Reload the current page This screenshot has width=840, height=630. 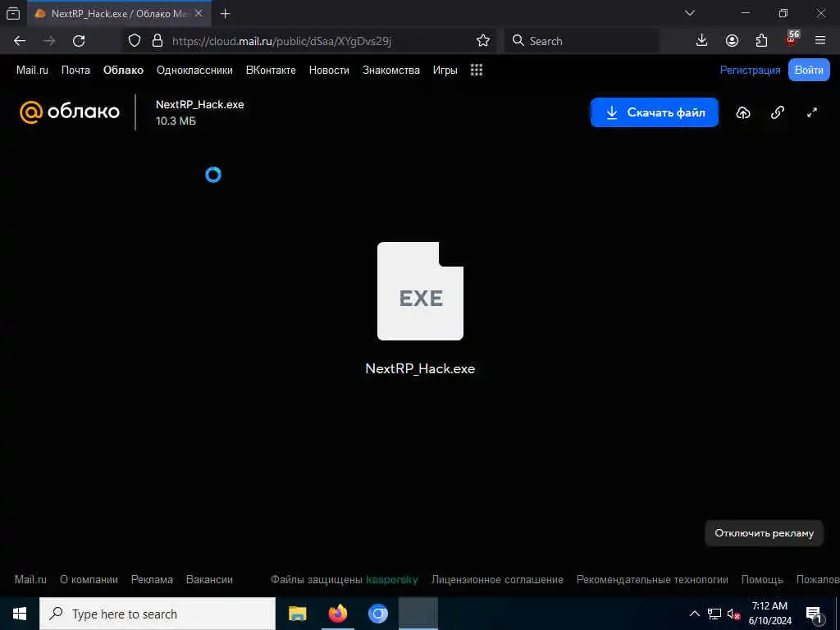(x=79, y=41)
